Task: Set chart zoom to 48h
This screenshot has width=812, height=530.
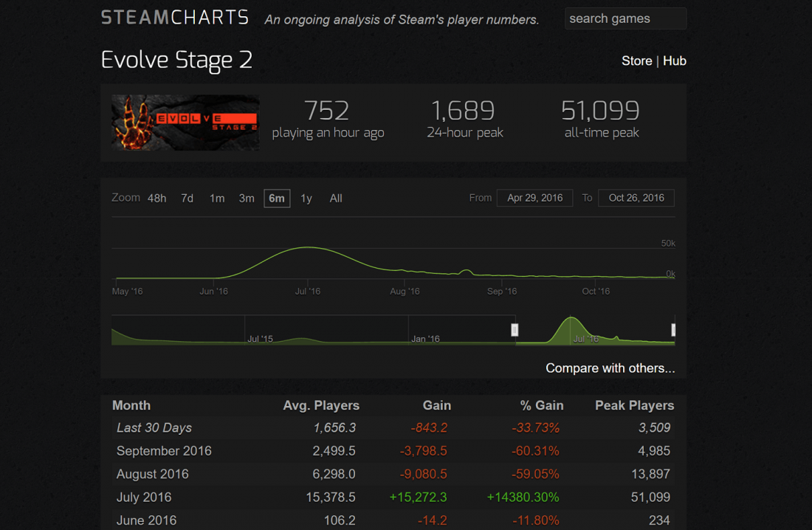Action: pos(157,199)
